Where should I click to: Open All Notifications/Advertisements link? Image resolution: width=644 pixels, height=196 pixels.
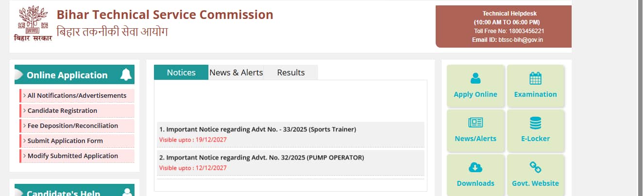pyautogui.click(x=77, y=96)
